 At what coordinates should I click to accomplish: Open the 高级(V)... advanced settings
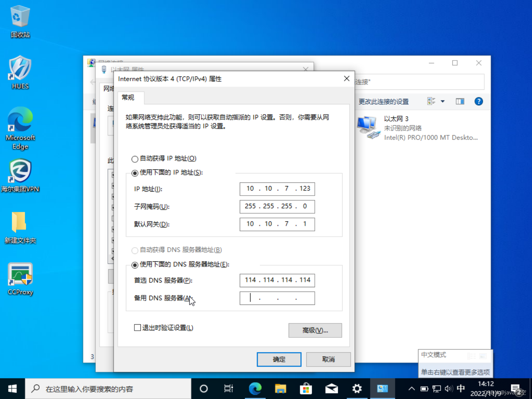tap(315, 330)
